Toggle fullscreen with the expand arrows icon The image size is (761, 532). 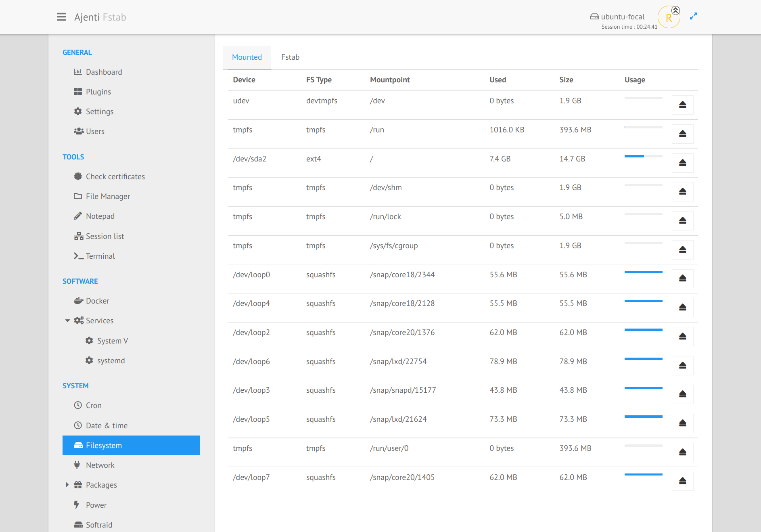693,16
